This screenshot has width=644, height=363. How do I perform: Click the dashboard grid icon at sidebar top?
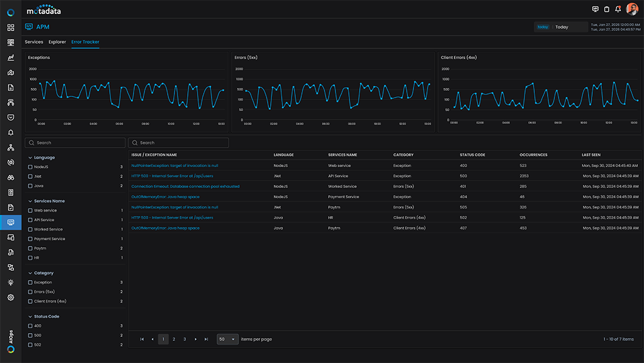(x=10, y=27)
